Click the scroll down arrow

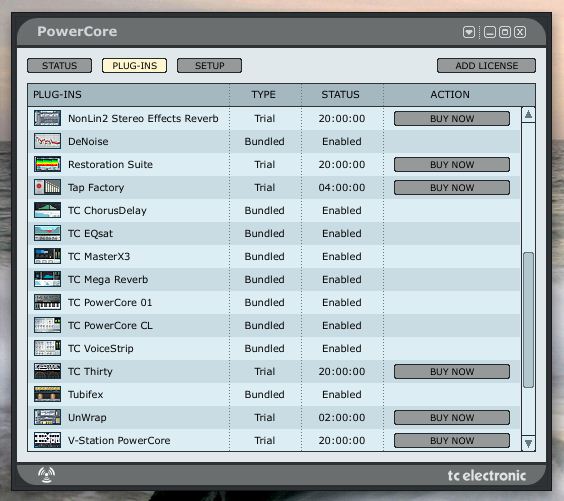(x=528, y=443)
